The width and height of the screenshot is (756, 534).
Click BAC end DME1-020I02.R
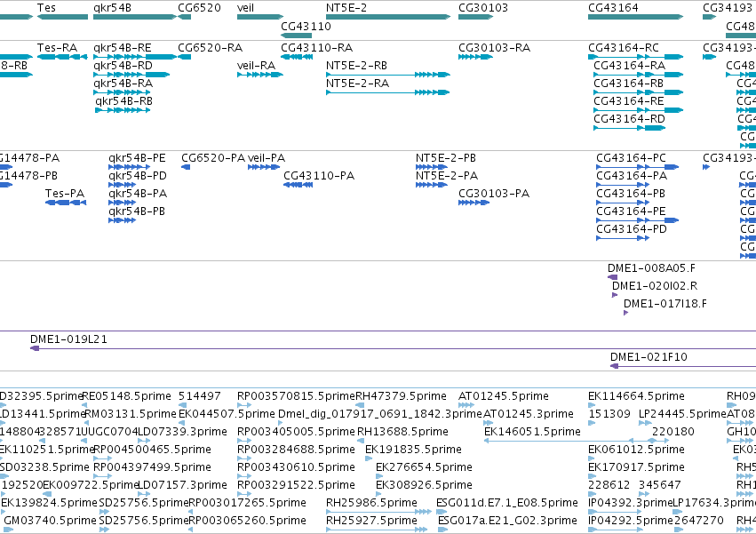point(615,295)
